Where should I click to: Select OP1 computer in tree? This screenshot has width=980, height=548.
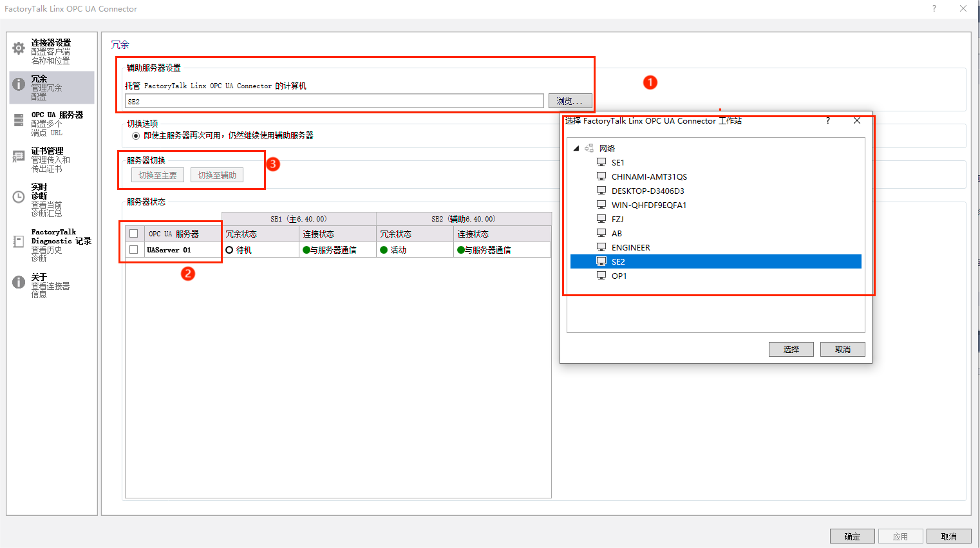coord(619,276)
